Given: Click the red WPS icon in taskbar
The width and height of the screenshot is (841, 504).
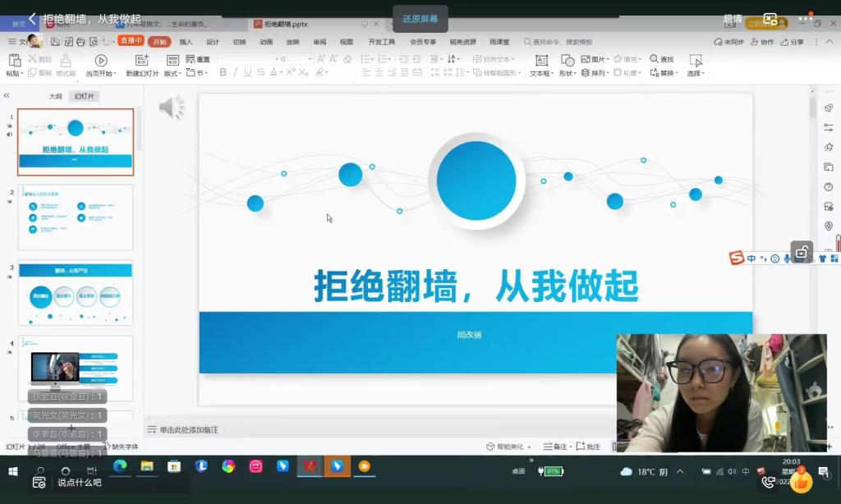Looking at the screenshot, I should 310,466.
